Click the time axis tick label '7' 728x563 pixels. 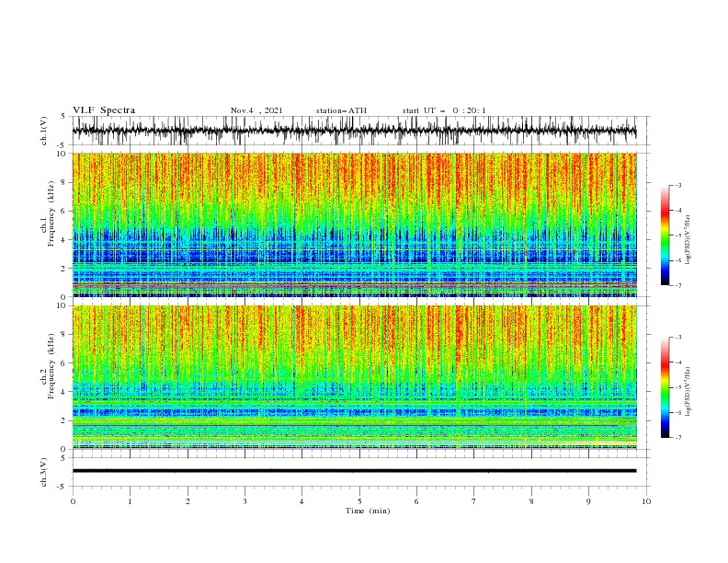pos(474,501)
